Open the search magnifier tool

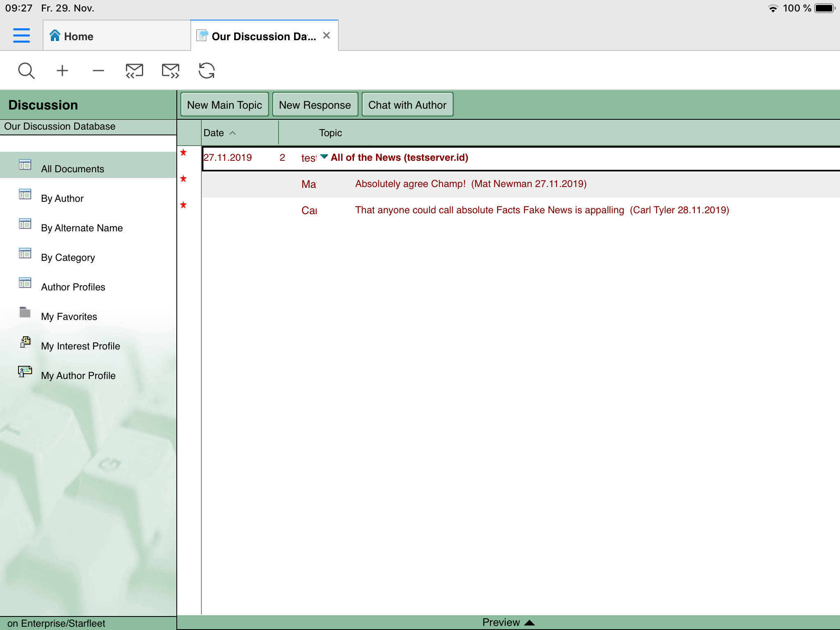[x=26, y=71]
